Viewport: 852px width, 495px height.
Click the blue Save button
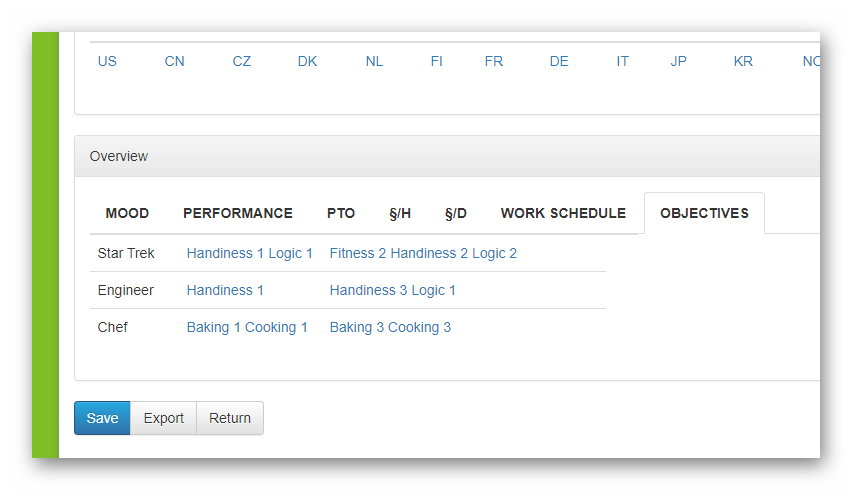tap(102, 418)
